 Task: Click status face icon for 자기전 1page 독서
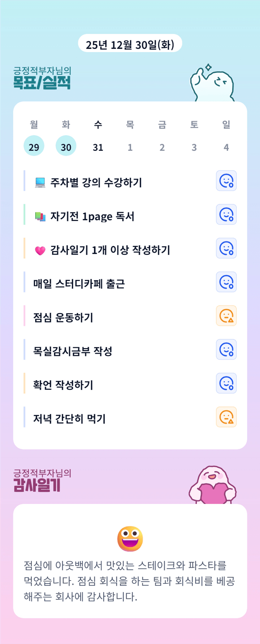[226, 215]
